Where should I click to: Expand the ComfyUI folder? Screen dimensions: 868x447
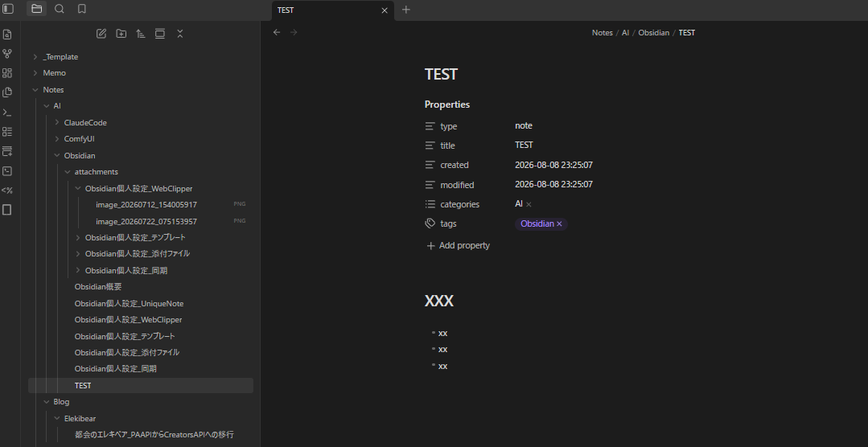pyautogui.click(x=57, y=139)
